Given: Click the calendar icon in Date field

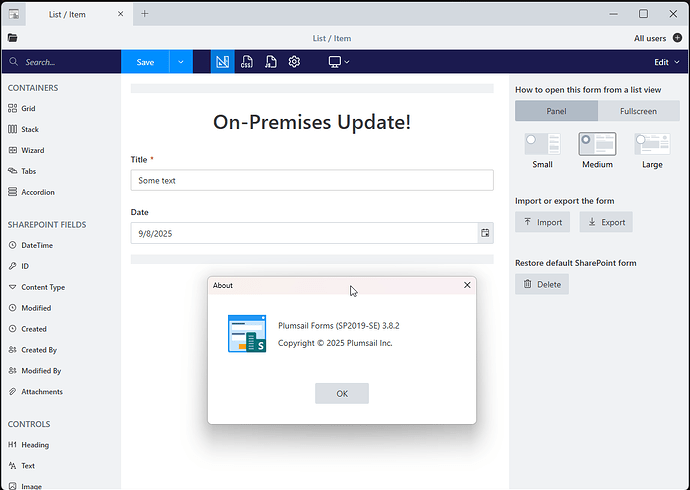Looking at the screenshot, I should [x=485, y=233].
